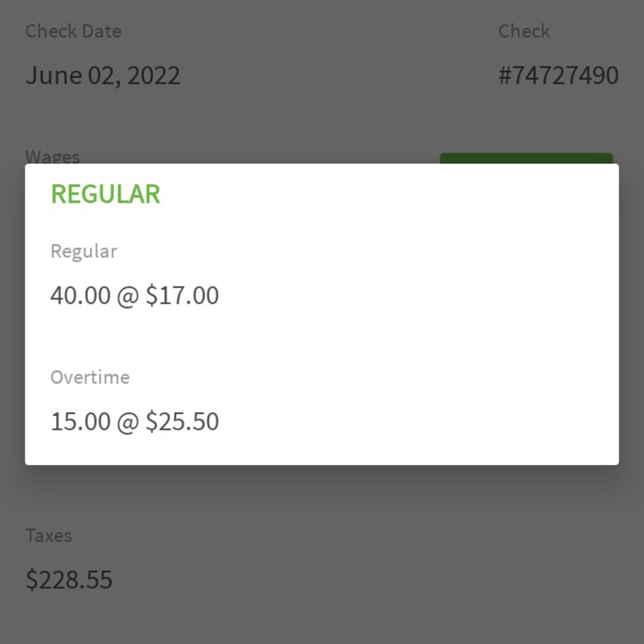The image size is (644, 644).
Task: Click the @ symbol in Regular row
Action: (128, 296)
